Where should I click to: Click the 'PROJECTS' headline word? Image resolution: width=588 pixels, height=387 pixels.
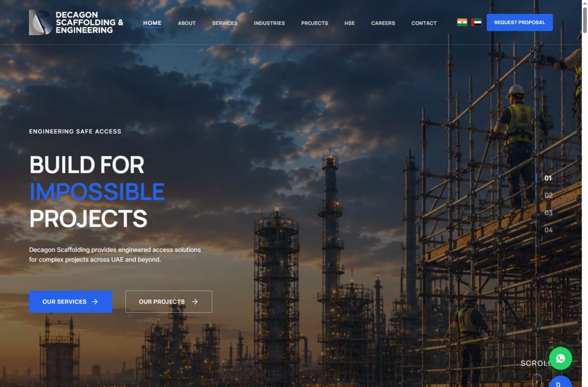88,219
